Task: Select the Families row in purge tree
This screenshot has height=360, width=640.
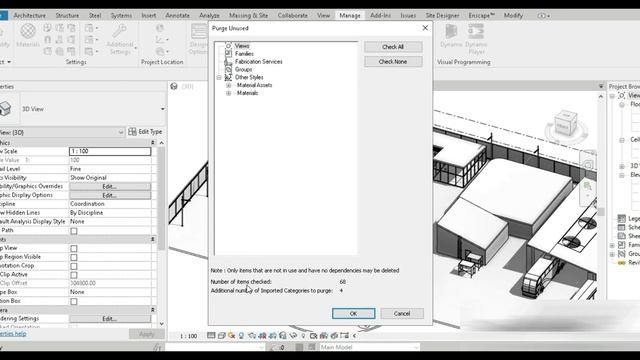Action: (x=244, y=54)
